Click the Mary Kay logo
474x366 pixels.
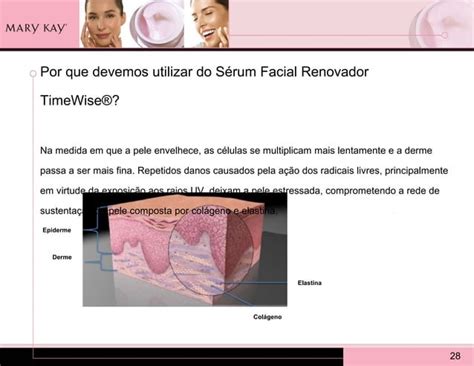[36, 28]
